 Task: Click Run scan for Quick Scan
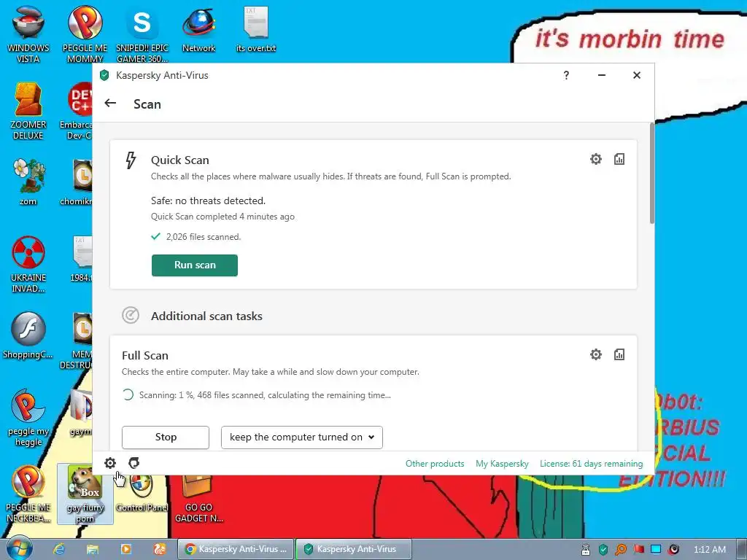pos(194,265)
